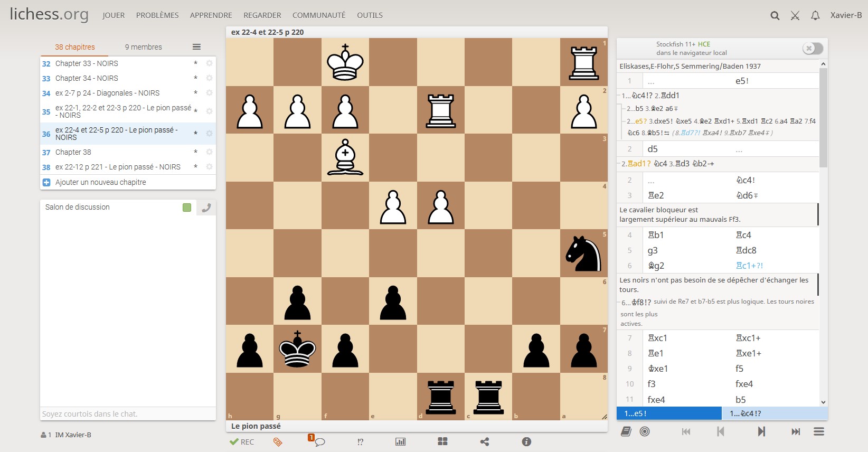Viewport: 868px width, 452px height.
Task: Toggle the REC recording checkmark
Action: tap(242, 442)
